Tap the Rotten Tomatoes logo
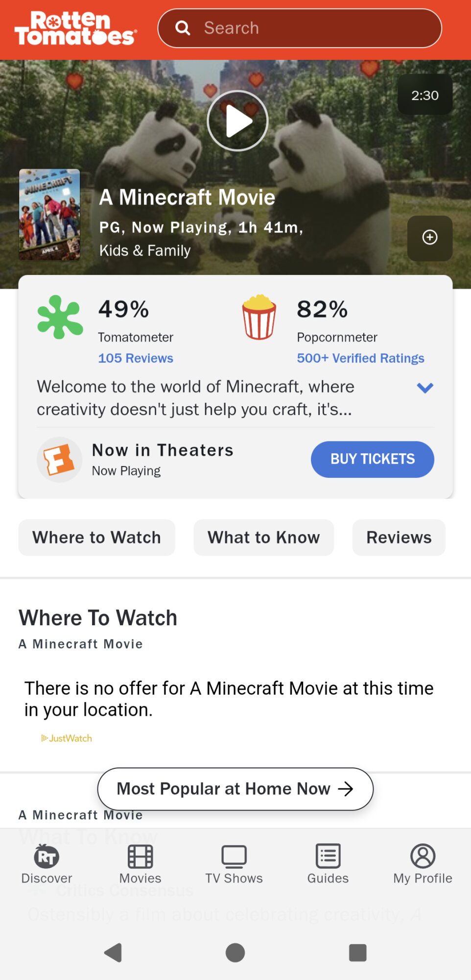 (75, 28)
